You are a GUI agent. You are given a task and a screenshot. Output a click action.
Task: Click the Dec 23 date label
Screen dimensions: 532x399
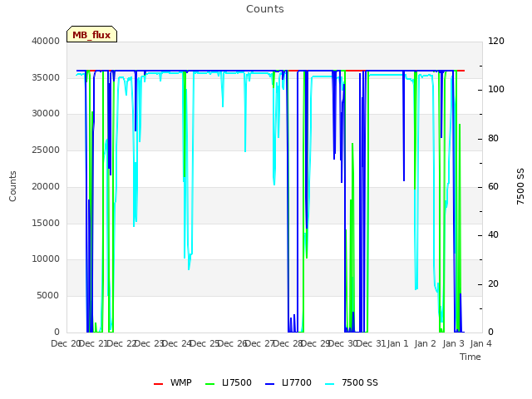pos(150,343)
